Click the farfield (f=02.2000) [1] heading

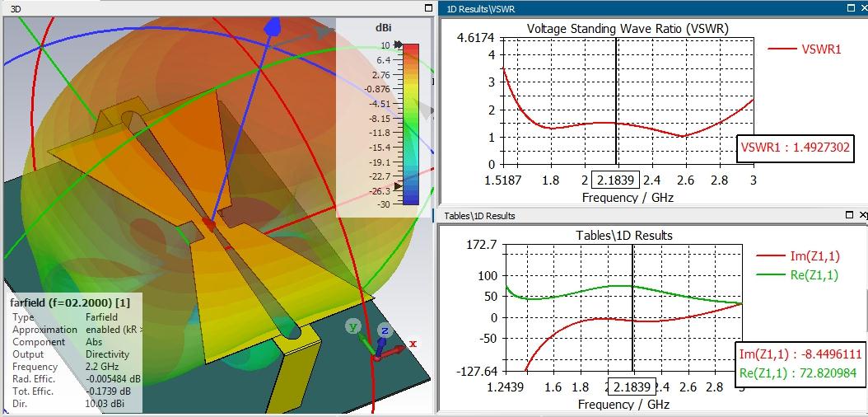click(70, 303)
